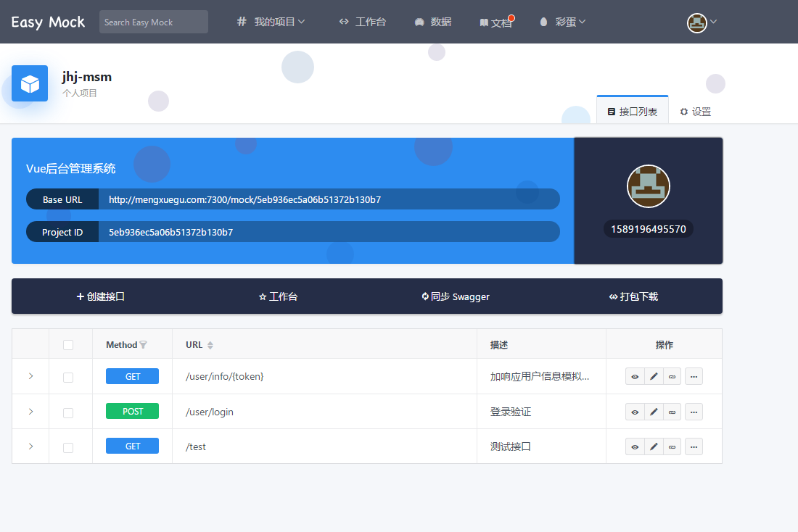
Task: Click the user avatar in the top bar
Action: 696,22
